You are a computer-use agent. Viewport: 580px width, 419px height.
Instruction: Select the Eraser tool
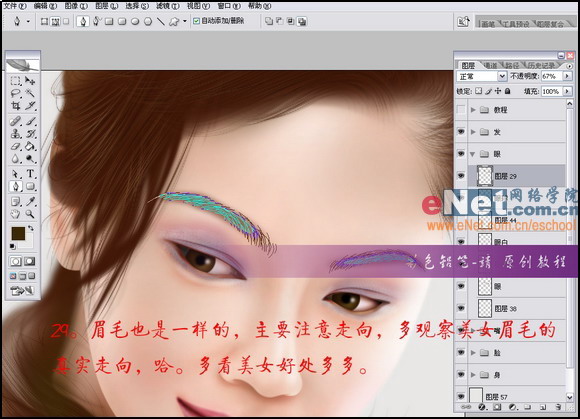click(x=16, y=146)
